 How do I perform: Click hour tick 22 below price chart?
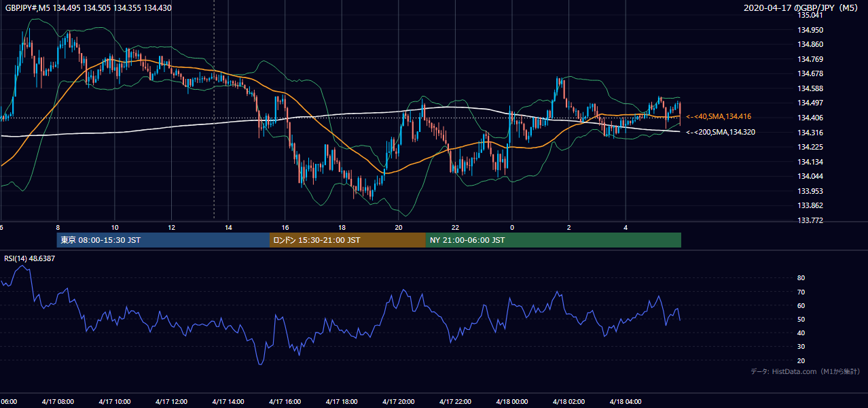[x=455, y=228]
